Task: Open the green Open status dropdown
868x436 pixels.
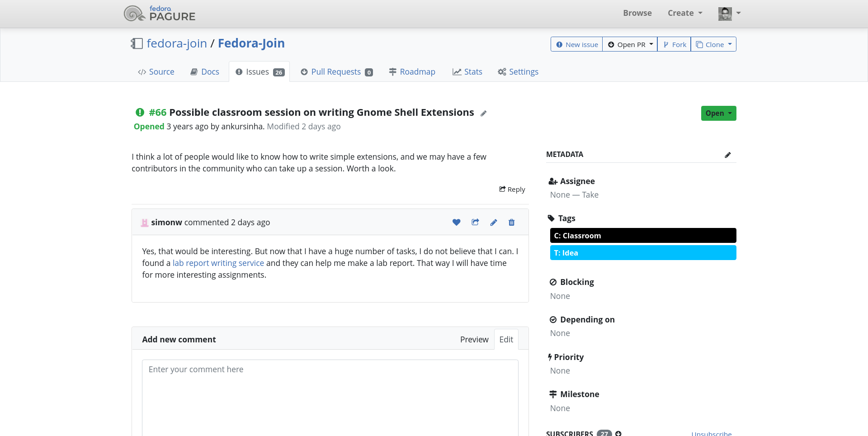Action: pyautogui.click(x=718, y=113)
